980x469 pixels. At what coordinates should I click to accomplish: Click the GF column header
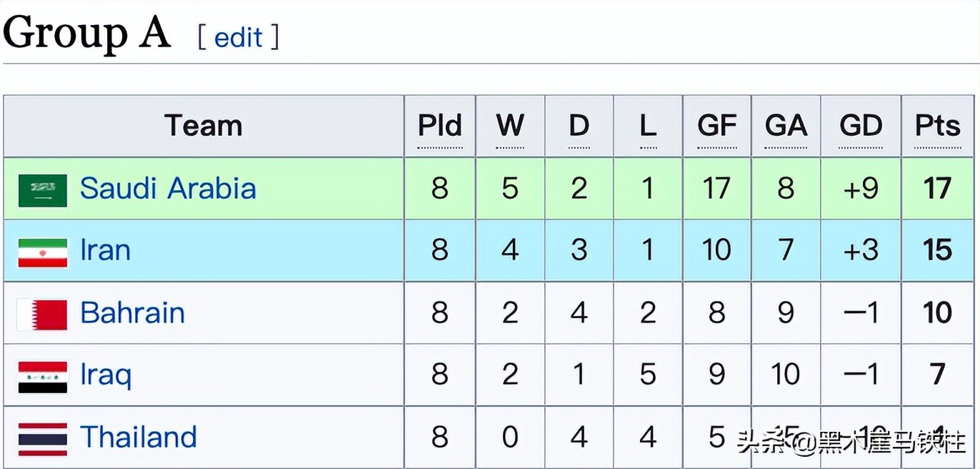pyautogui.click(x=716, y=127)
